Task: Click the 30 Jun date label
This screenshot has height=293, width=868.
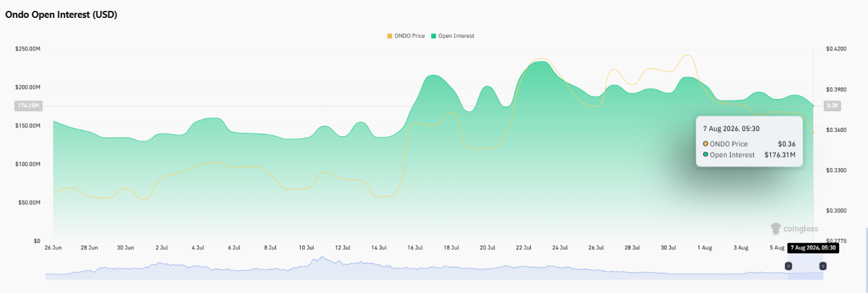Action: [x=125, y=247]
